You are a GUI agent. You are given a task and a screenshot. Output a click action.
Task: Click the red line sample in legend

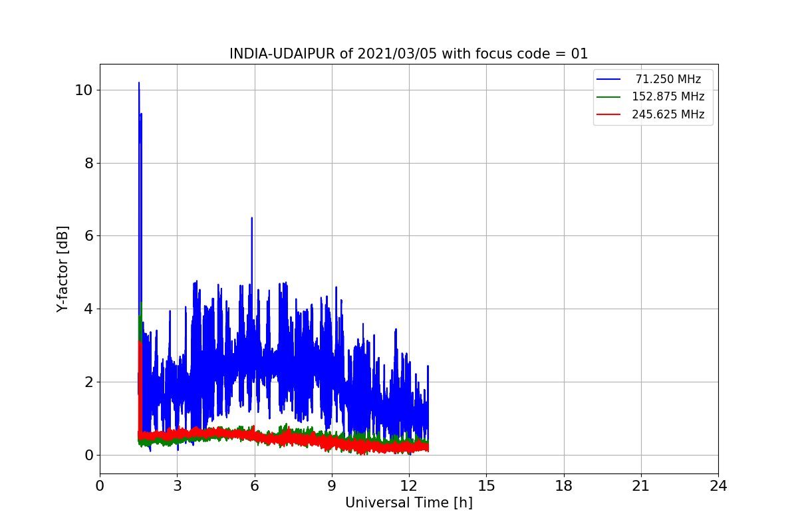pyautogui.click(x=608, y=114)
